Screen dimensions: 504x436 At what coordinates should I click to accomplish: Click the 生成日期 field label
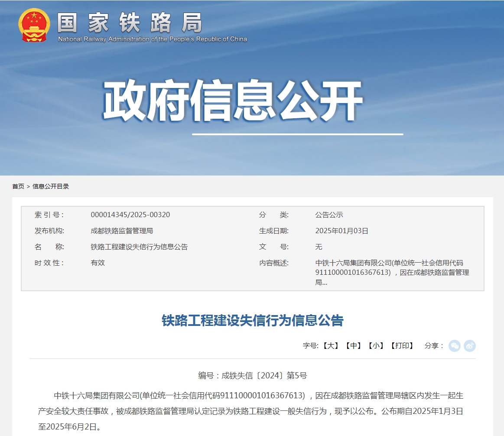(274, 231)
